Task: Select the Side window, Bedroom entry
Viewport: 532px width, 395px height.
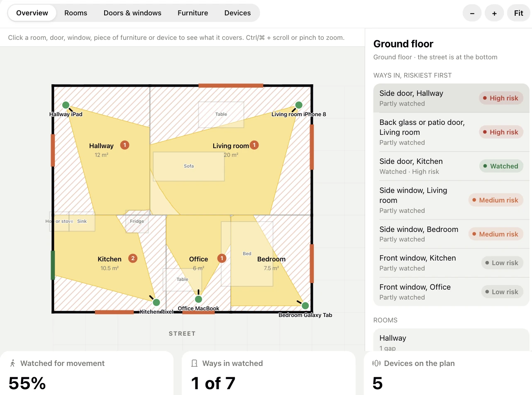Action: tap(451, 234)
